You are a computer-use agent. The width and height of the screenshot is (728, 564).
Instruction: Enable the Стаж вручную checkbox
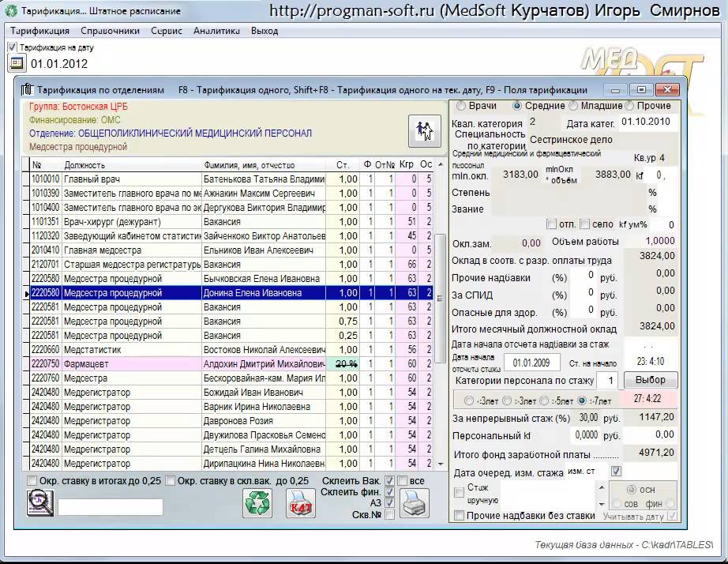point(459,492)
